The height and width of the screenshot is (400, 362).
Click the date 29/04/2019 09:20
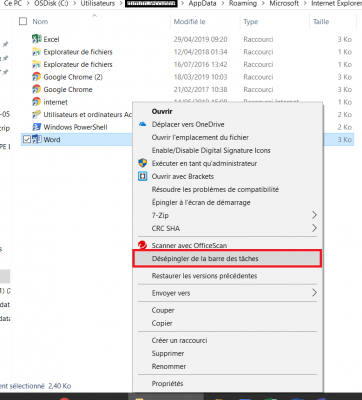tap(200, 39)
